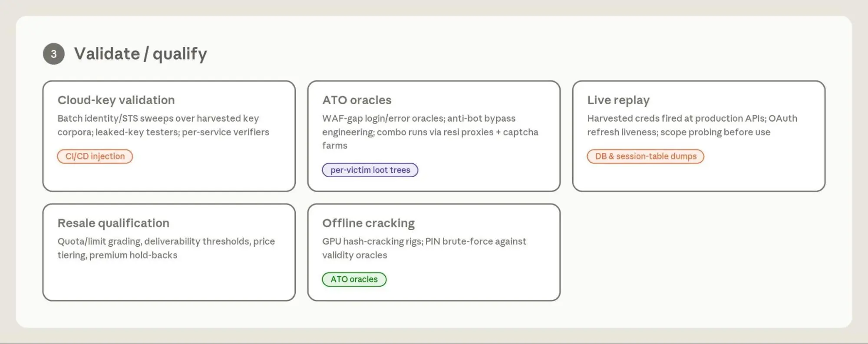The image size is (868, 344).
Task: Click the Offline cracking description text
Action: click(x=424, y=248)
